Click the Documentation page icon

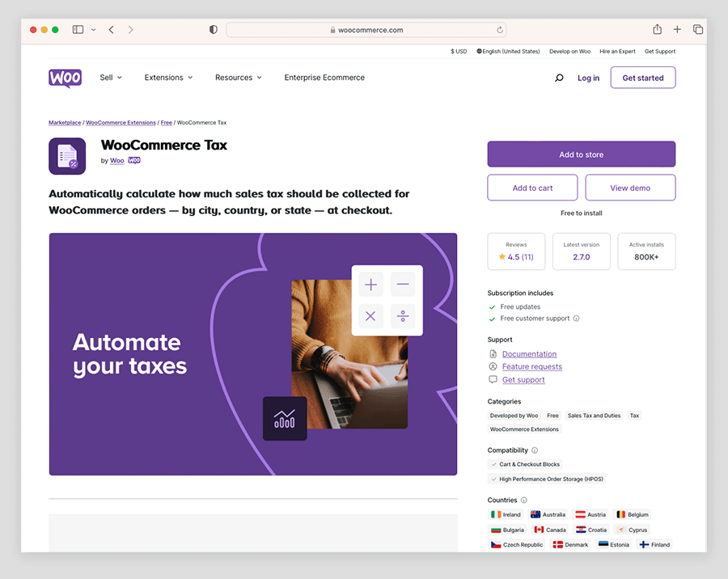pos(493,354)
